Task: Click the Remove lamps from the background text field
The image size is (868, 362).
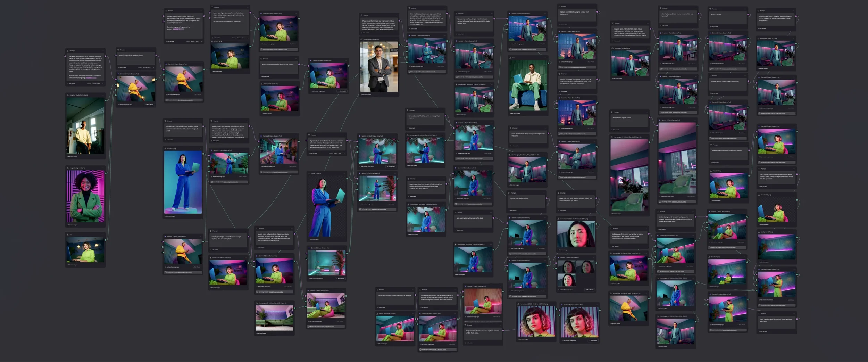Action: 136,58
